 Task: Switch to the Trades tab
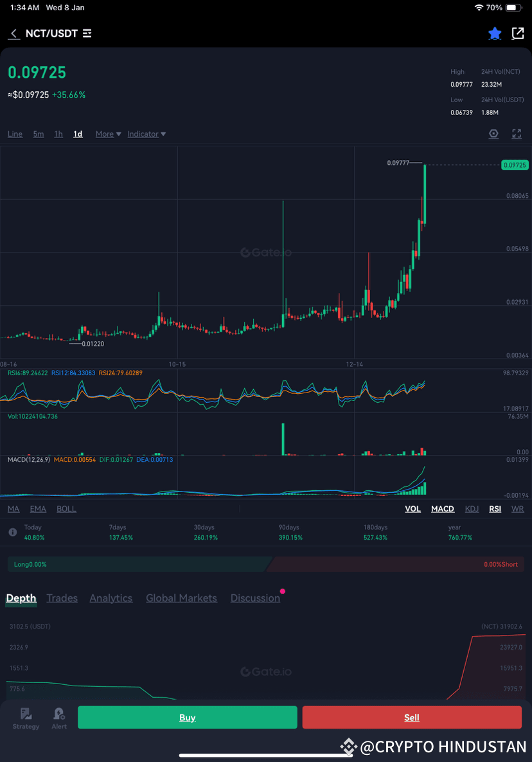[62, 598]
